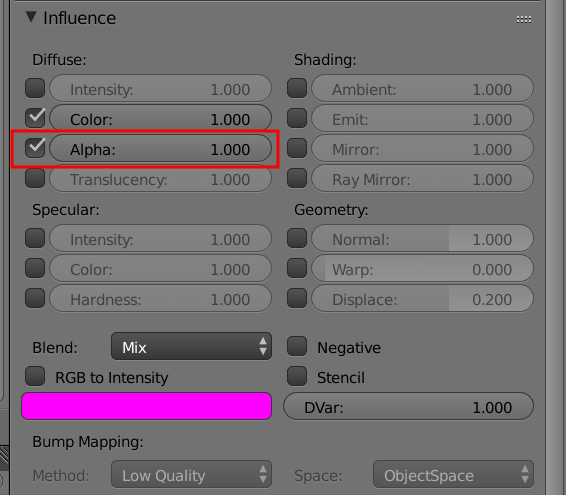
Task: Enable the Translucency checkbox
Action: tap(35, 178)
